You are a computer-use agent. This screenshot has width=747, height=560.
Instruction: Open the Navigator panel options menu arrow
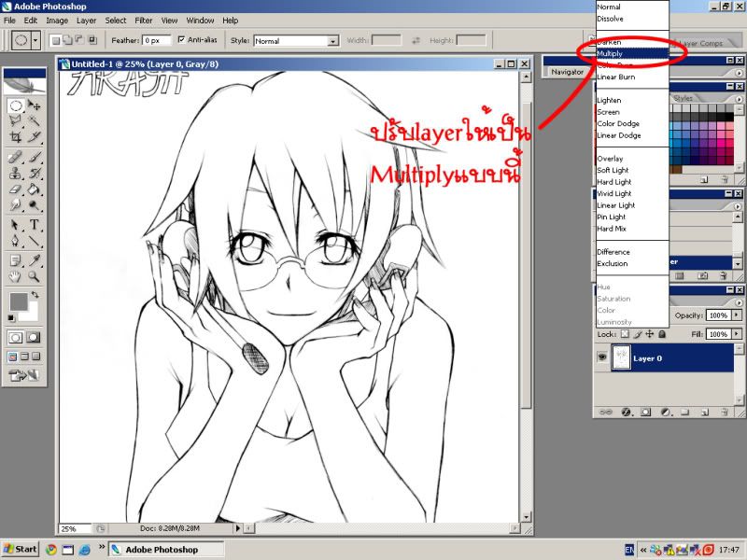point(739,73)
